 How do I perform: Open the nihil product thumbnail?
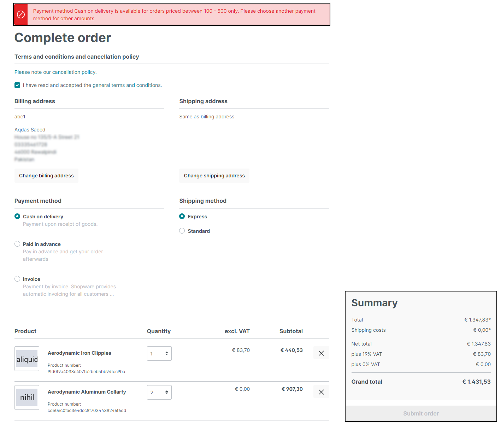27,397
